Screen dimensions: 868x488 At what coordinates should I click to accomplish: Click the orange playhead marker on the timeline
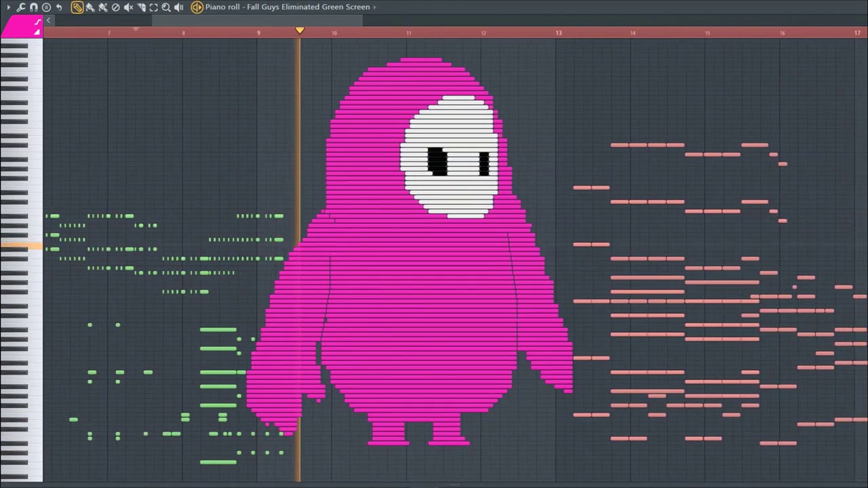point(300,30)
